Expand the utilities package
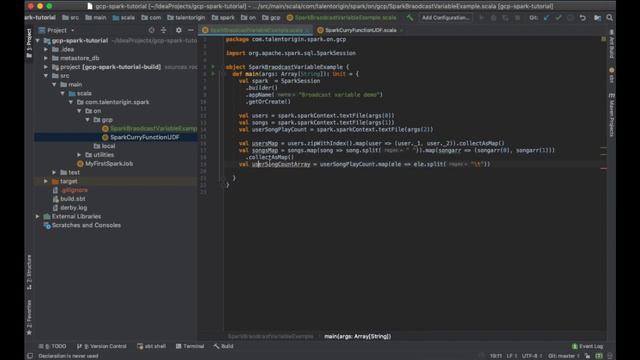The image size is (640, 360). 79,155
